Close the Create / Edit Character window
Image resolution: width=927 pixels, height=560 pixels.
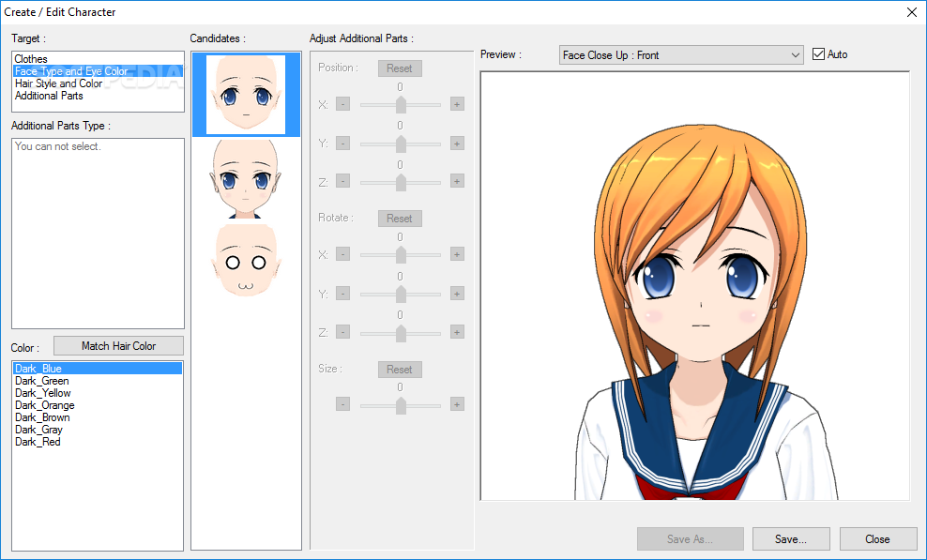[912, 12]
